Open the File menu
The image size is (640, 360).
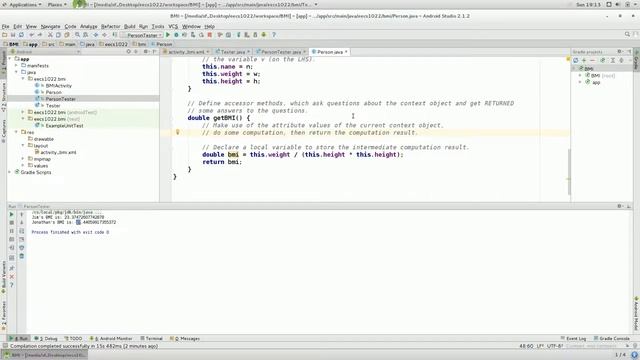coord(6,26)
